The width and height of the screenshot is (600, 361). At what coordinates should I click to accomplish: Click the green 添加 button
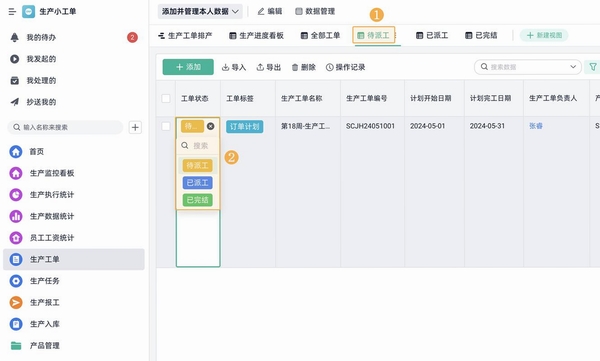coord(188,67)
